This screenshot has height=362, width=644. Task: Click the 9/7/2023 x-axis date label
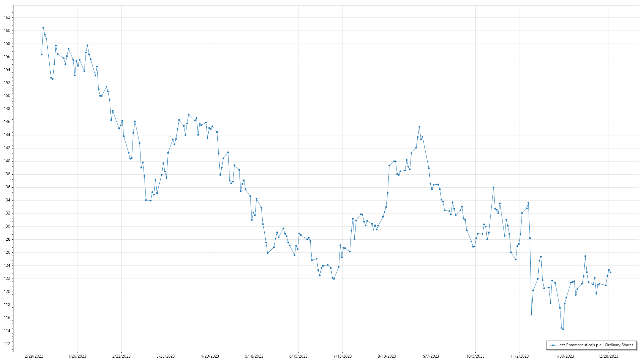coord(431,356)
